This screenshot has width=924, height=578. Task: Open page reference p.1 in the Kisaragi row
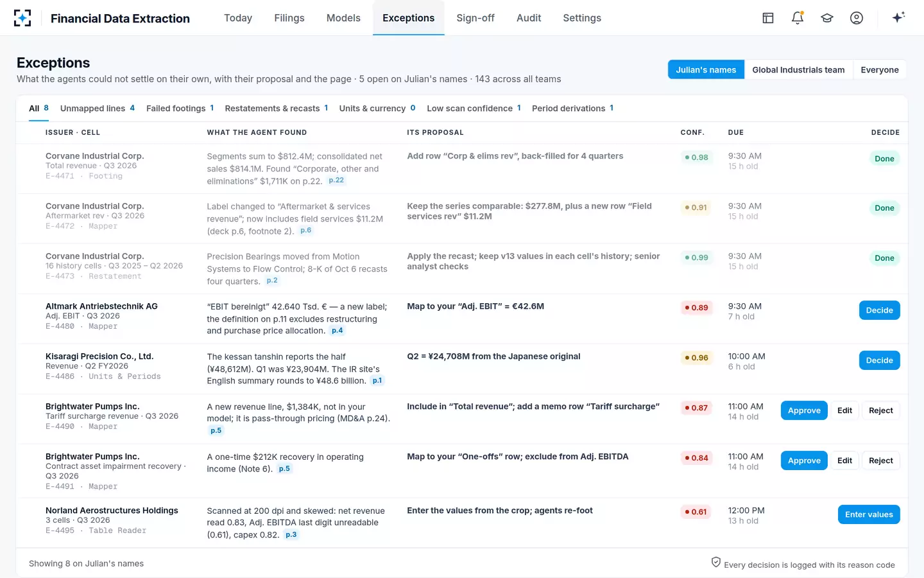click(377, 381)
